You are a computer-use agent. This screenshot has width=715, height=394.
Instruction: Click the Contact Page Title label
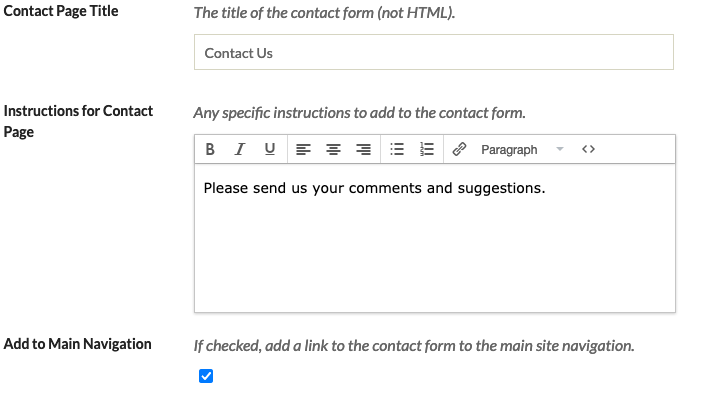[61, 11]
